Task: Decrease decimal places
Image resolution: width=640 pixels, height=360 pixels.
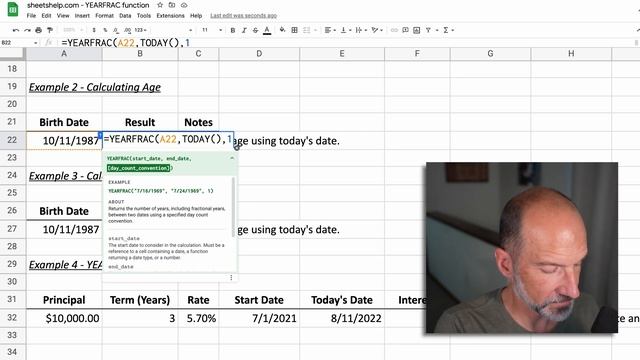Action: (116, 30)
